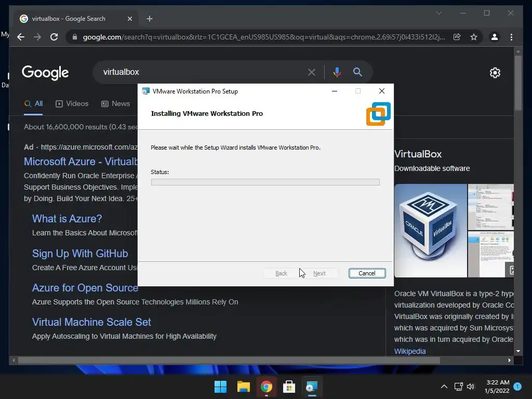Select the All search results tab
The height and width of the screenshot is (399, 532).
(x=33, y=104)
